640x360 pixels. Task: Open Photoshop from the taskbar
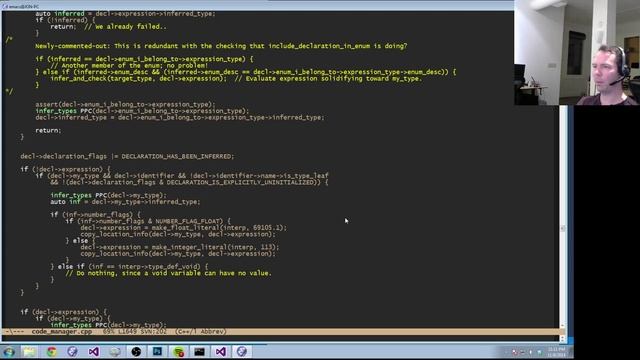coord(157,351)
